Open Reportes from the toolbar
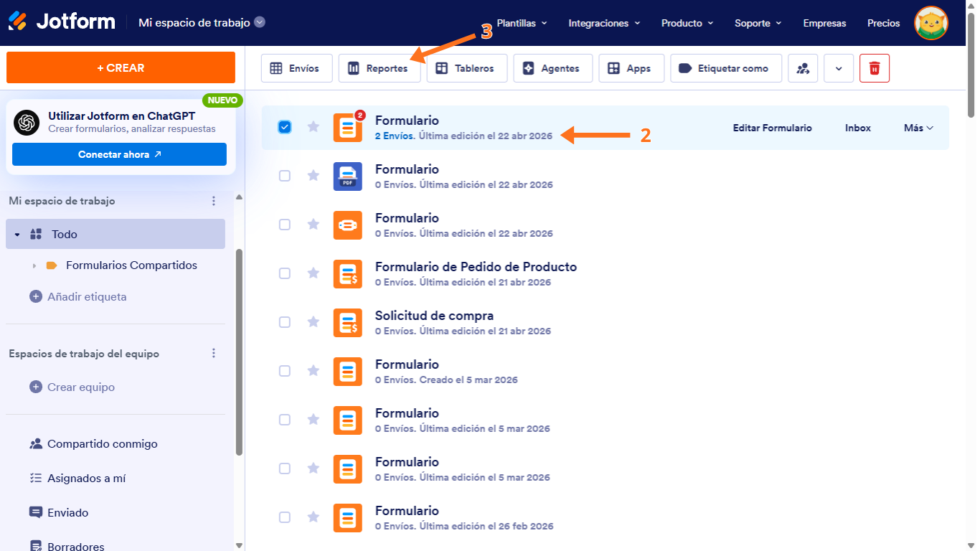This screenshot has width=980, height=551. point(379,67)
